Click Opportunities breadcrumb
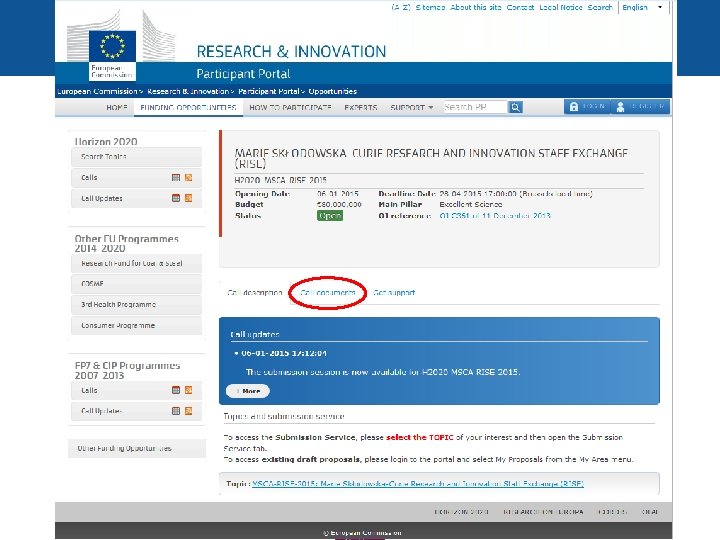 coord(332,91)
